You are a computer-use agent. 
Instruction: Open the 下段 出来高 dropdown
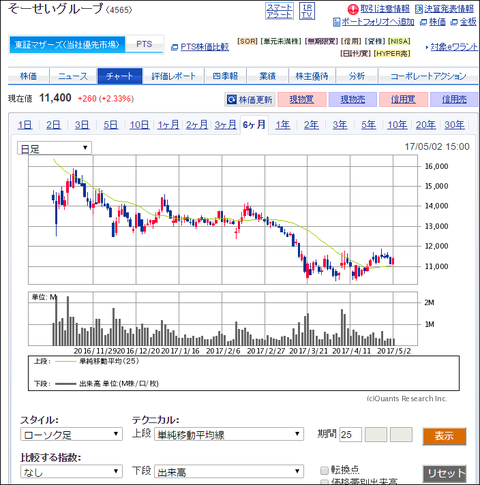(x=229, y=472)
